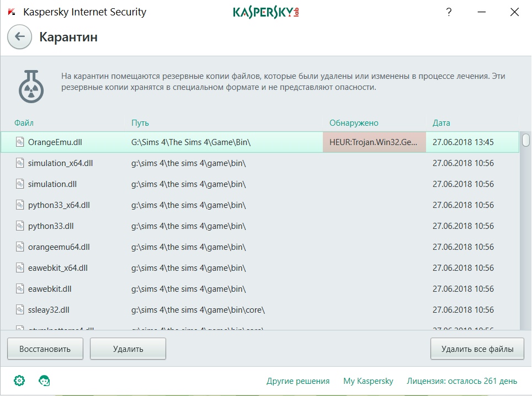Open support via the face icon
The width and height of the screenshot is (532, 396).
coord(44,381)
